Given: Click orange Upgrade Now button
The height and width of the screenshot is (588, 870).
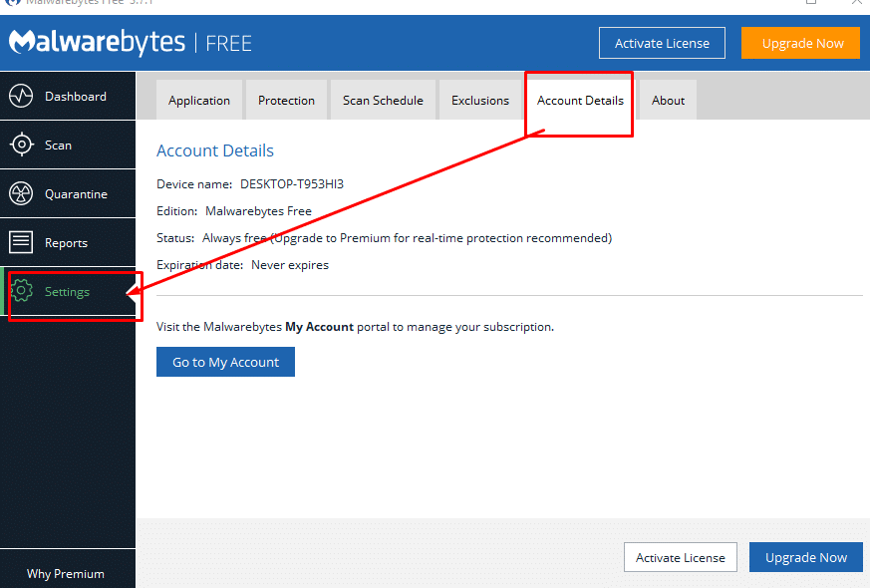Looking at the screenshot, I should [x=800, y=43].
